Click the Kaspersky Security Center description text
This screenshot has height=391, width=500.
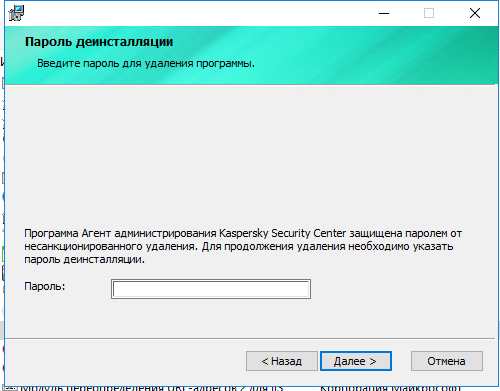pyautogui.click(x=243, y=246)
